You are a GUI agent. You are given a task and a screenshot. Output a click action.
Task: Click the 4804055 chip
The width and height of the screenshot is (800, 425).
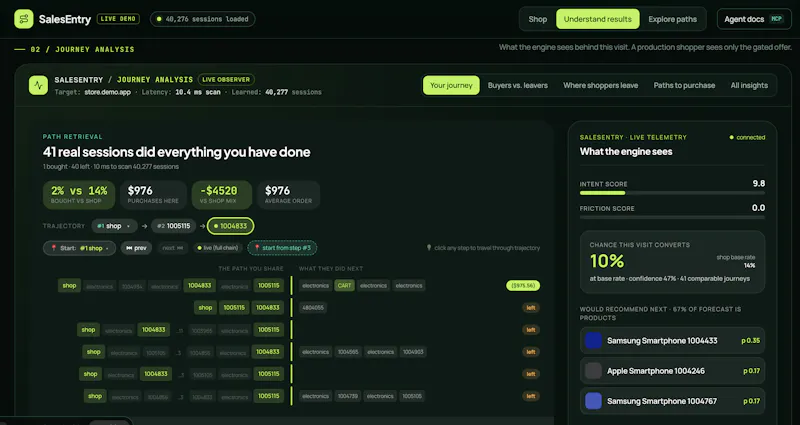click(313, 308)
